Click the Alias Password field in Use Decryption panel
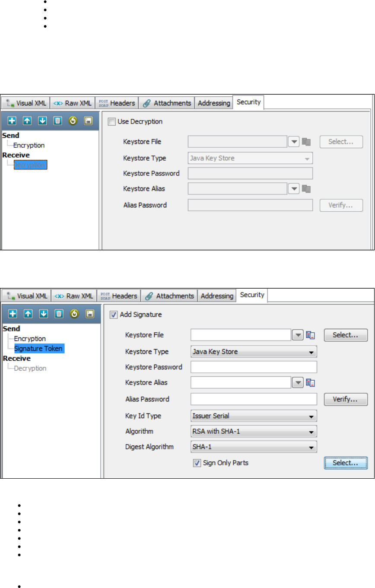 pos(250,205)
